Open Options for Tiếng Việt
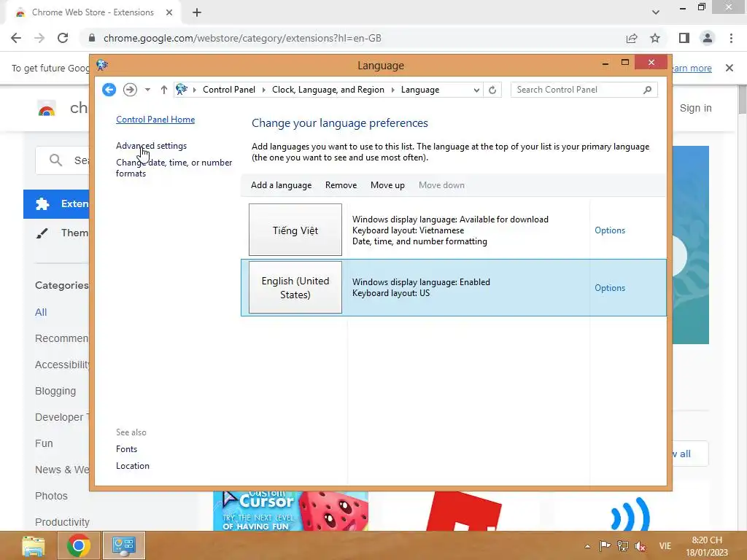This screenshot has height=560, width=747. (x=609, y=230)
